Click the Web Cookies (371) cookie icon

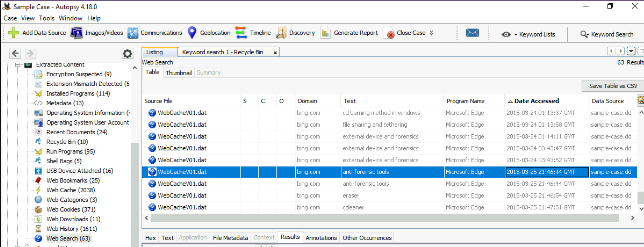click(x=38, y=209)
